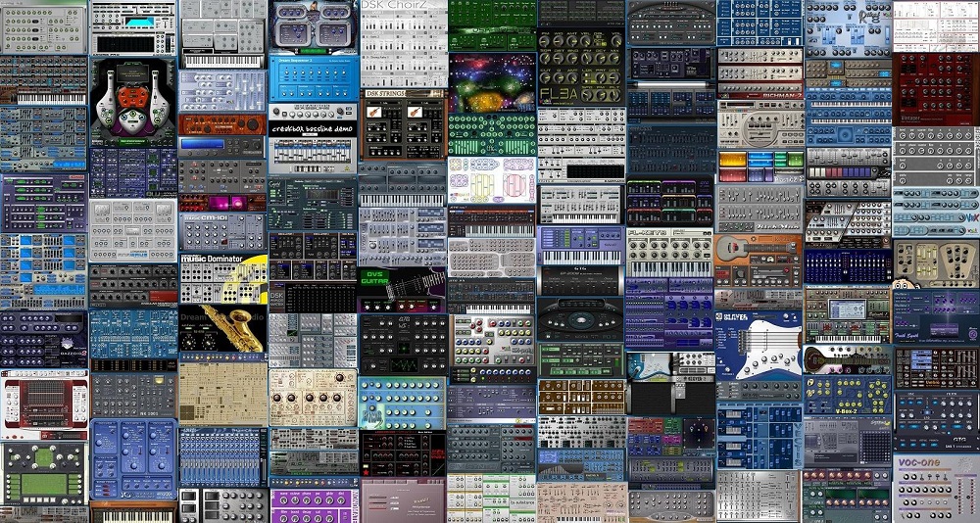
Task: Click the plugin with colorful glowing pads
Action: [758, 163]
